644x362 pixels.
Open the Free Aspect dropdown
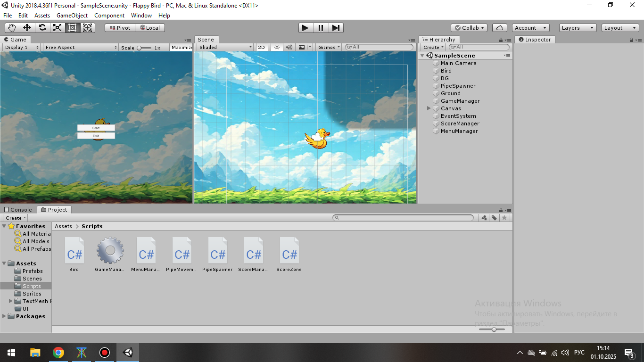81,47
